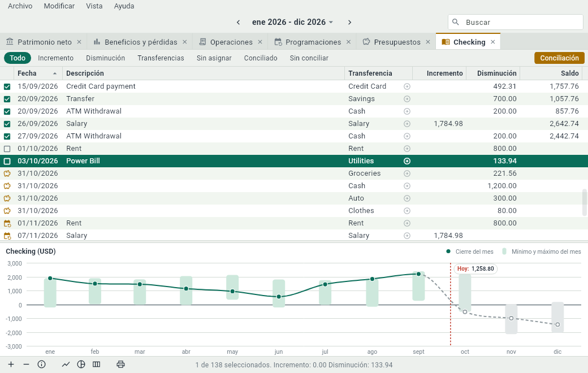Open transaction info icon

(42, 365)
